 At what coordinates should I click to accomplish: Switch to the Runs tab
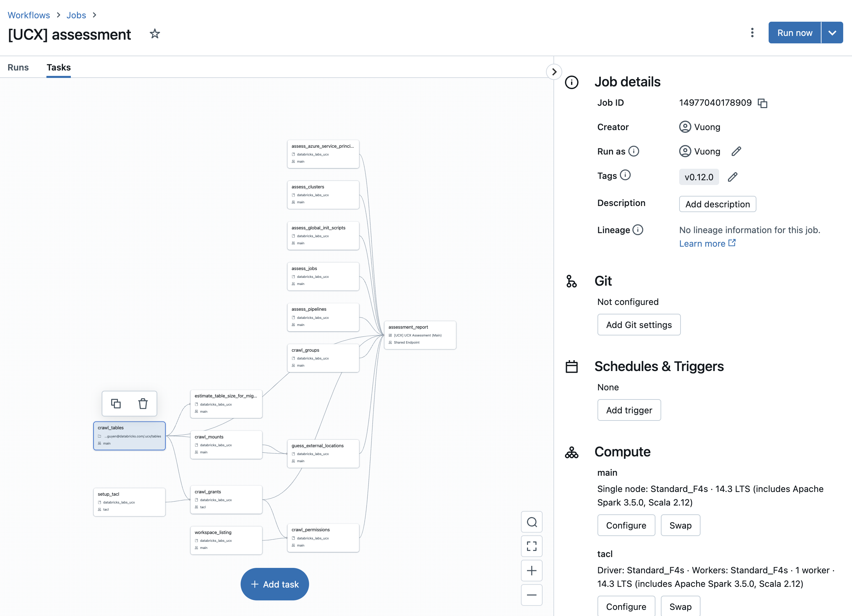pyautogui.click(x=18, y=67)
